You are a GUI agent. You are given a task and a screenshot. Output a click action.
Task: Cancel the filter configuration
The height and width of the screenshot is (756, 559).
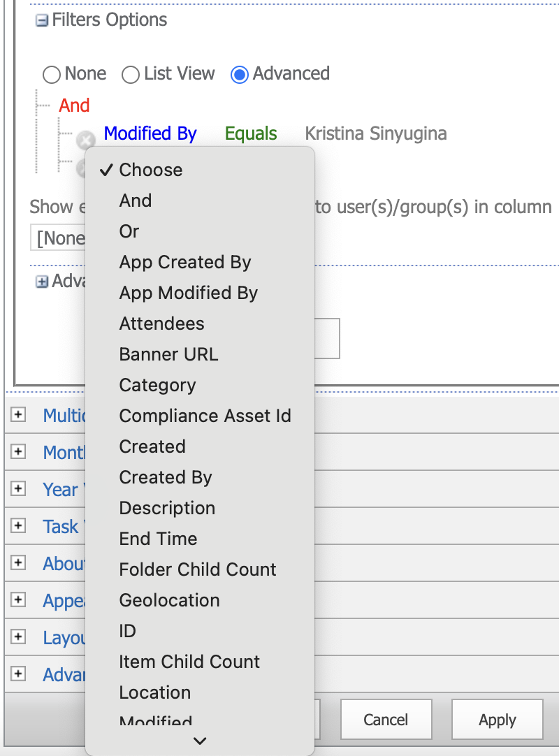(386, 719)
